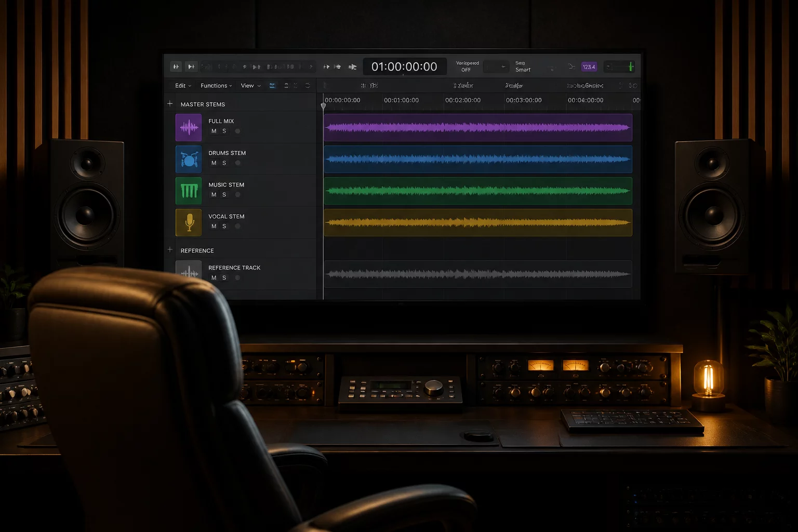The width and height of the screenshot is (798, 532).
Task: Open the Varispeed OFF control
Action: click(467, 66)
